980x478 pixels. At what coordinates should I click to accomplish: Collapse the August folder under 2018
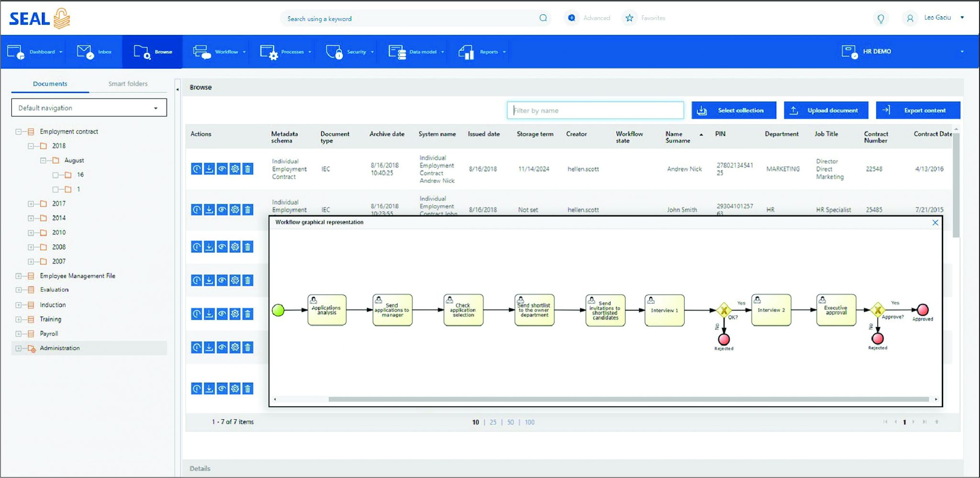[42, 160]
